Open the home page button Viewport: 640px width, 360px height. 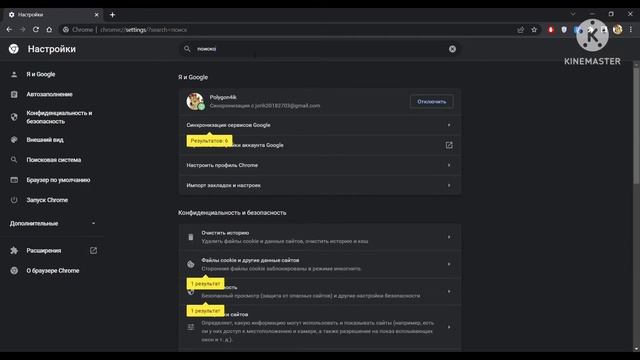pos(49,30)
